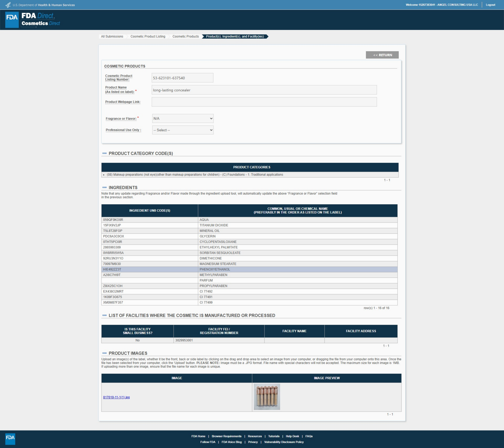Open Cosmetic Product Listing breadcrumb
504x448 pixels.
tap(148, 37)
